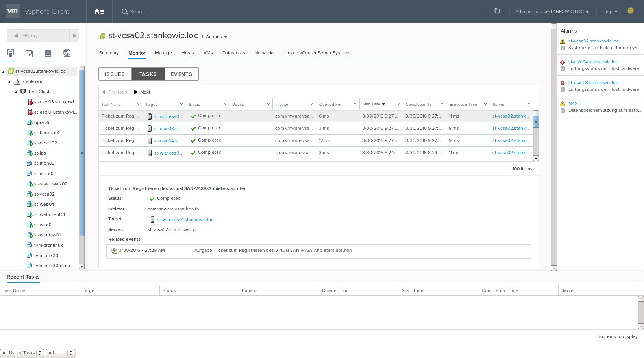644x358 pixels.
Task: Click the warning icon for NAS alarm
Action: pos(563,103)
